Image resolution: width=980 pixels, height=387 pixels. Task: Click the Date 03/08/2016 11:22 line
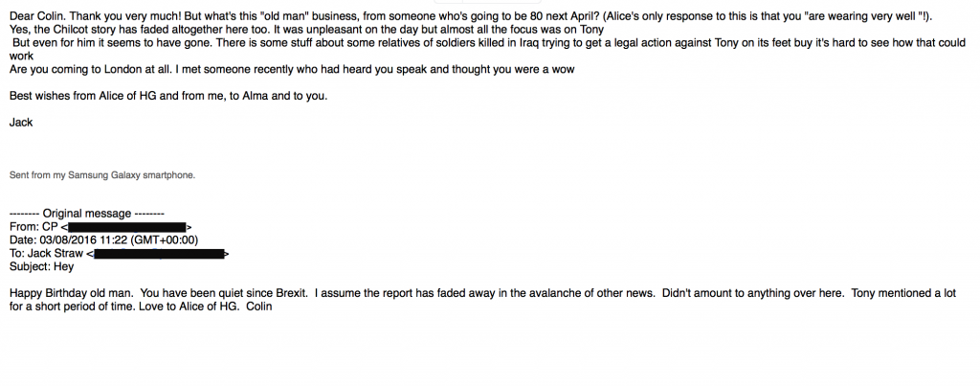103,240
